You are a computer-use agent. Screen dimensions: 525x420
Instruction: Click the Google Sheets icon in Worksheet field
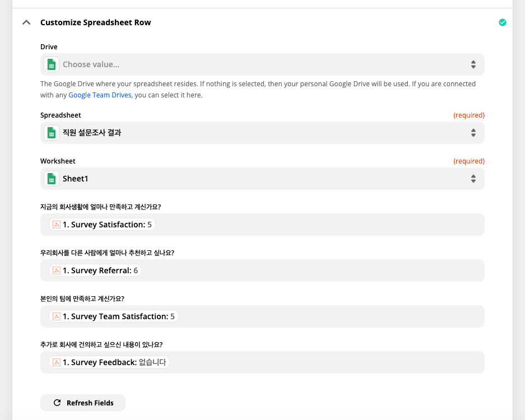(x=52, y=179)
